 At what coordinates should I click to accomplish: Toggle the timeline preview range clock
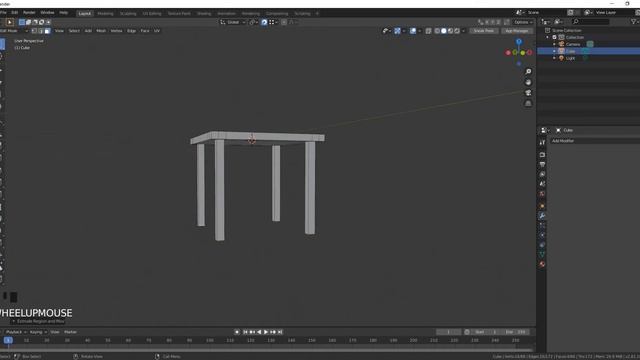(467, 332)
